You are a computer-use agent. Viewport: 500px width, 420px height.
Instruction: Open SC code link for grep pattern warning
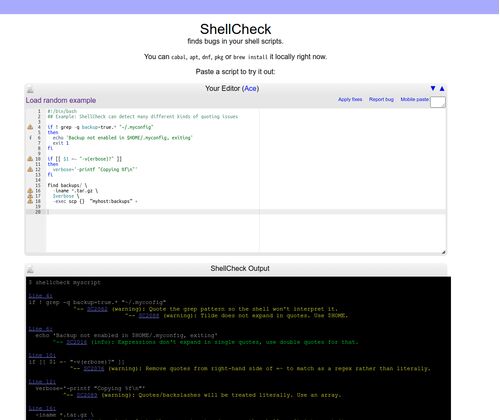click(97, 309)
